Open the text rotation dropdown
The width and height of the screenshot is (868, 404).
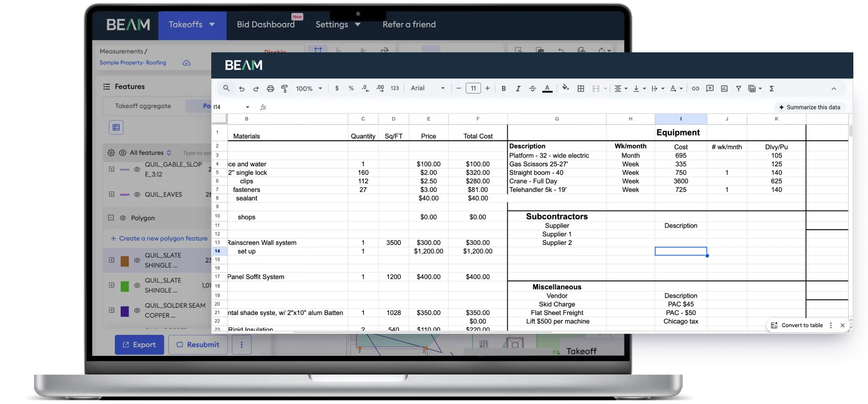click(677, 88)
